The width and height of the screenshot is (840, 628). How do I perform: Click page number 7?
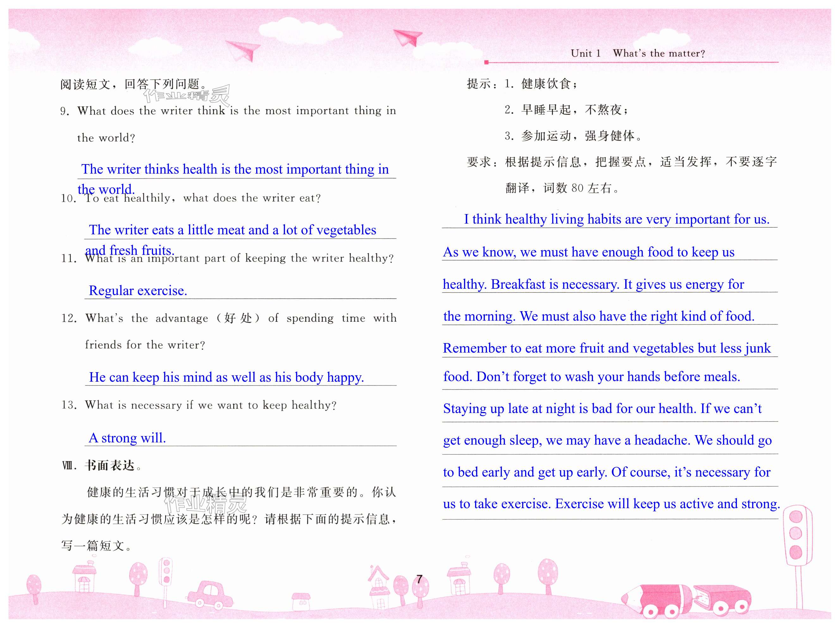(x=419, y=579)
